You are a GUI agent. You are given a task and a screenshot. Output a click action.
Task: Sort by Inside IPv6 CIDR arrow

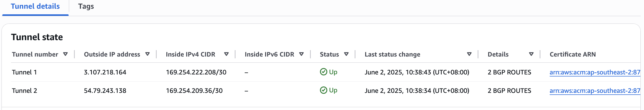click(x=301, y=54)
